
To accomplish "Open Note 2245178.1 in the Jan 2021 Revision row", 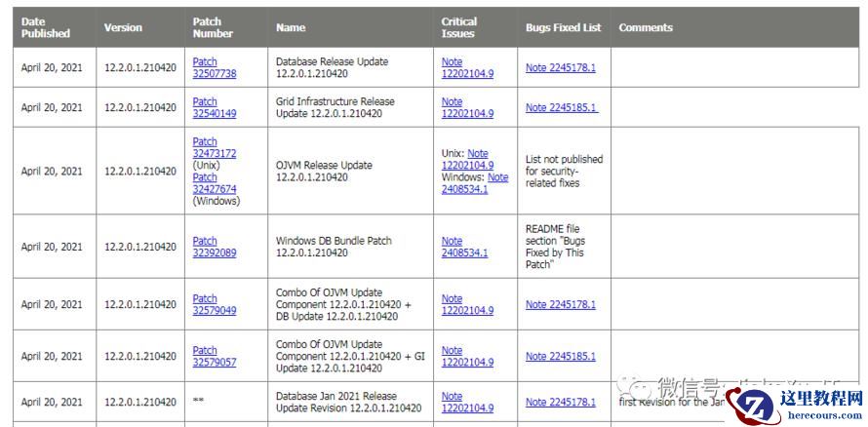I will (x=561, y=402).
